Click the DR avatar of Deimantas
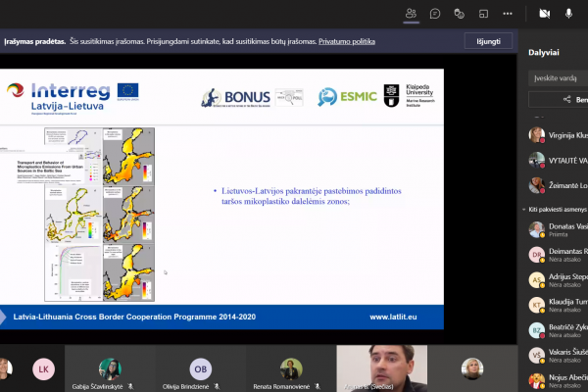The width and height of the screenshot is (588, 392). tap(537, 255)
